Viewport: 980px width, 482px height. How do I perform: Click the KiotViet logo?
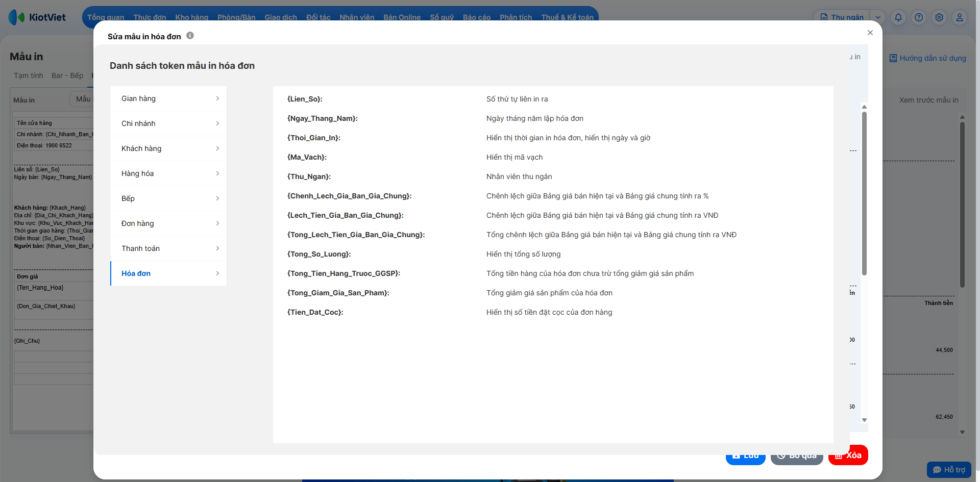pyautogui.click(x=37, y=17)
